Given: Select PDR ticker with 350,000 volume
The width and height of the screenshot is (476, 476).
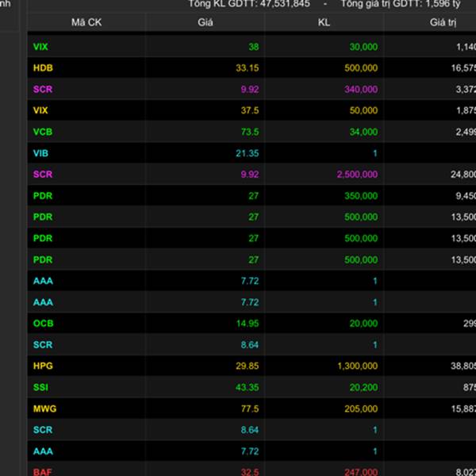Looking at the screenshot, I should click(x=43, y=196).
